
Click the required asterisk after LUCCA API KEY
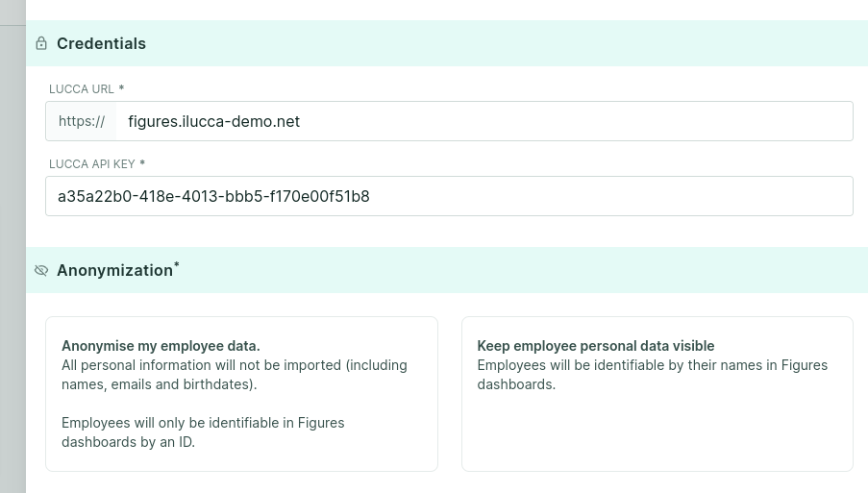click(142, 162)
